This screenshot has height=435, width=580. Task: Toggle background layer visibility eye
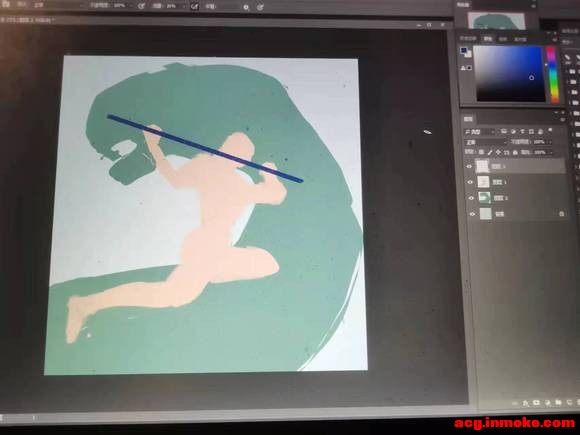[472, 214]
